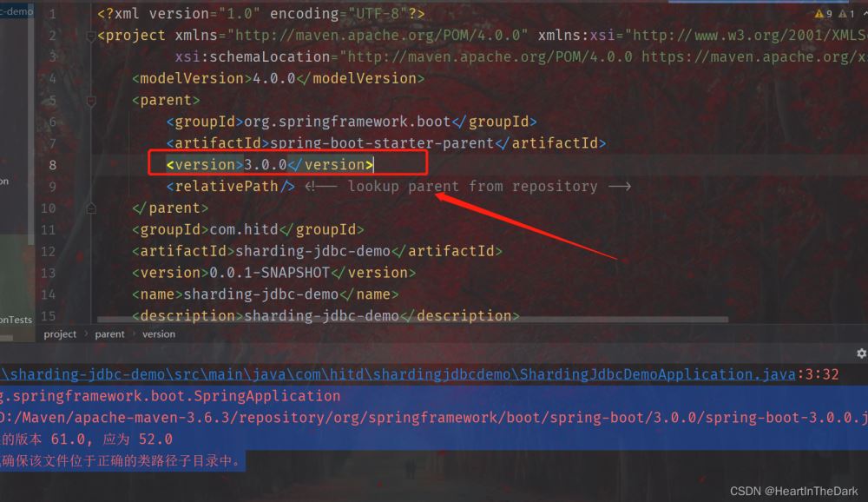Click the com.hitd groupId value
The width and height of the screenshot is (868, 502).
tap(240, 230)
